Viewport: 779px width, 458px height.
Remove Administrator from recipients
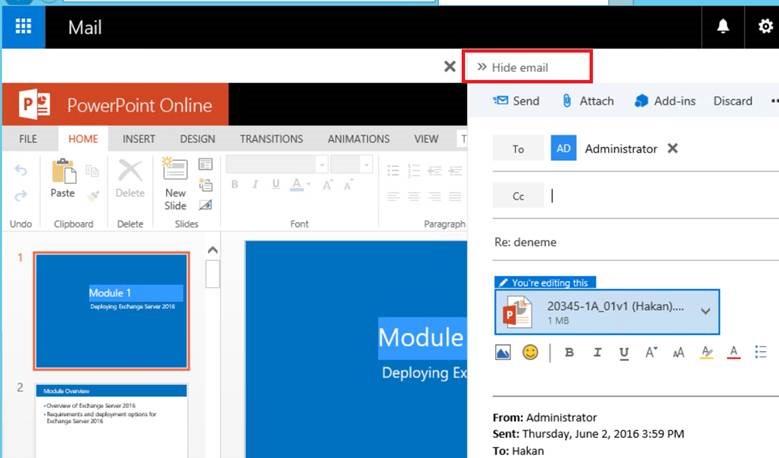pyautogui.click(x=672, y=148)
